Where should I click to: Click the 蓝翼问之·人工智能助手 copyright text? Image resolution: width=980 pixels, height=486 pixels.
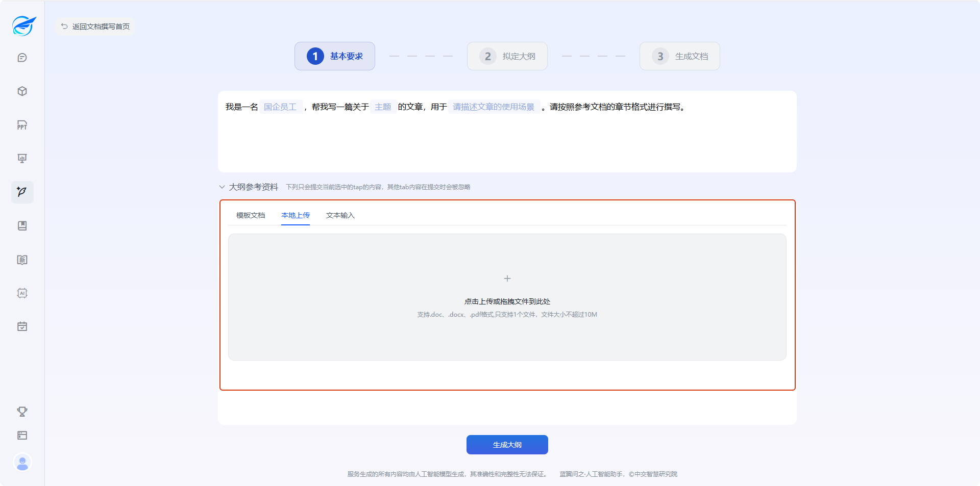tap(619, 474)
